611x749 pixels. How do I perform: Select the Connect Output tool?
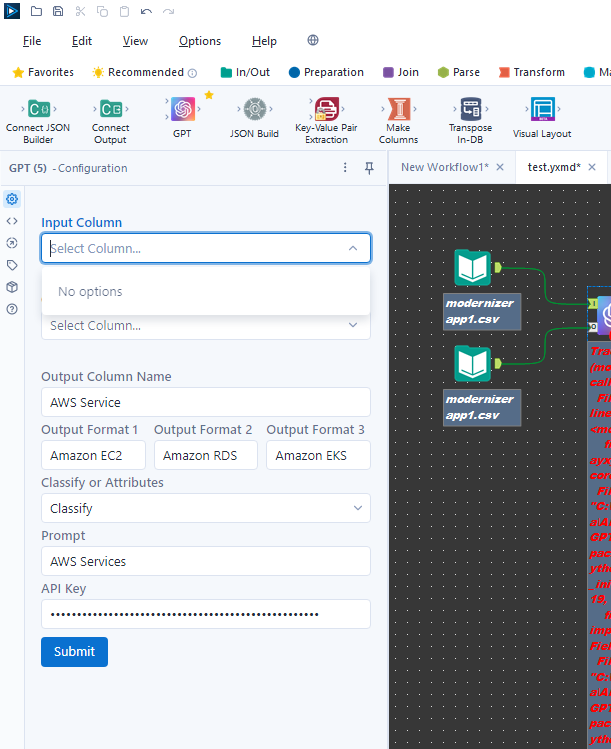coord(110,120)
